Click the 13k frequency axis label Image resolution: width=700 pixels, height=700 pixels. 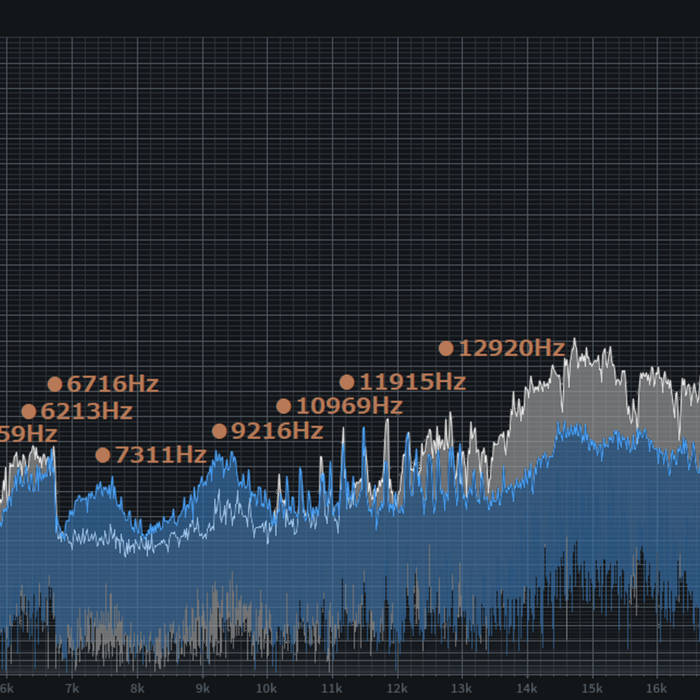(461, 688)
